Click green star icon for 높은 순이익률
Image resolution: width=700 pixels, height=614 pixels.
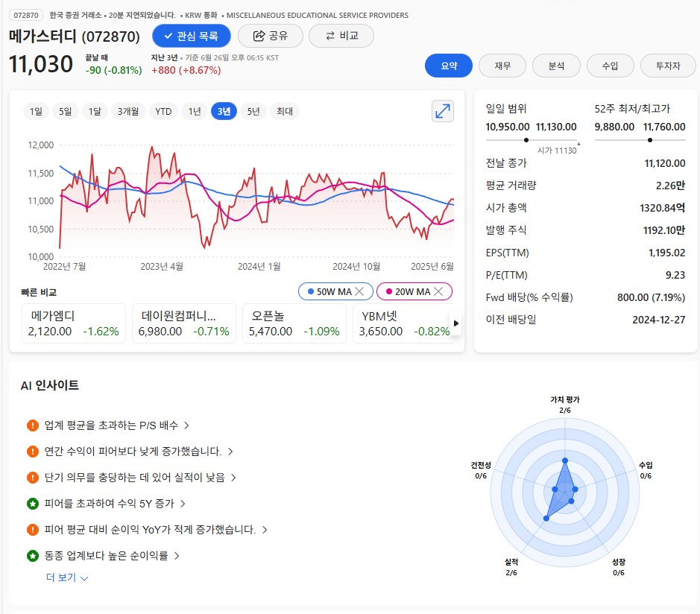(33, 556)
